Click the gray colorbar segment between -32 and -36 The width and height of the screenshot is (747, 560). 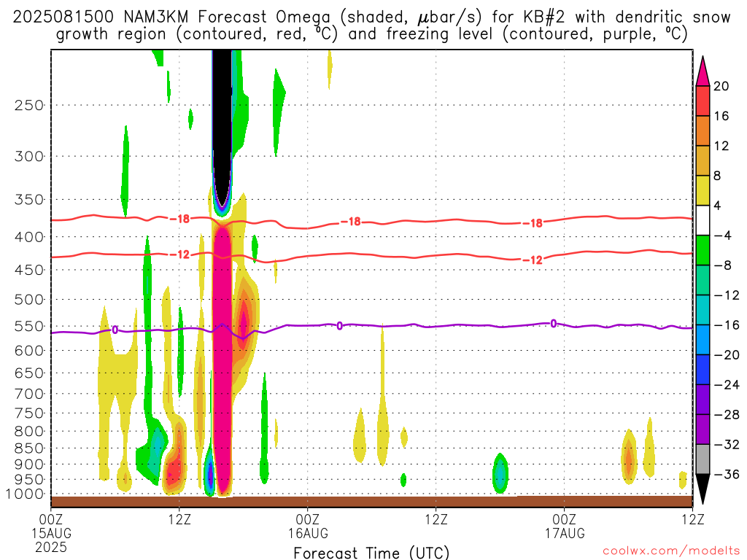click(703, 459)
